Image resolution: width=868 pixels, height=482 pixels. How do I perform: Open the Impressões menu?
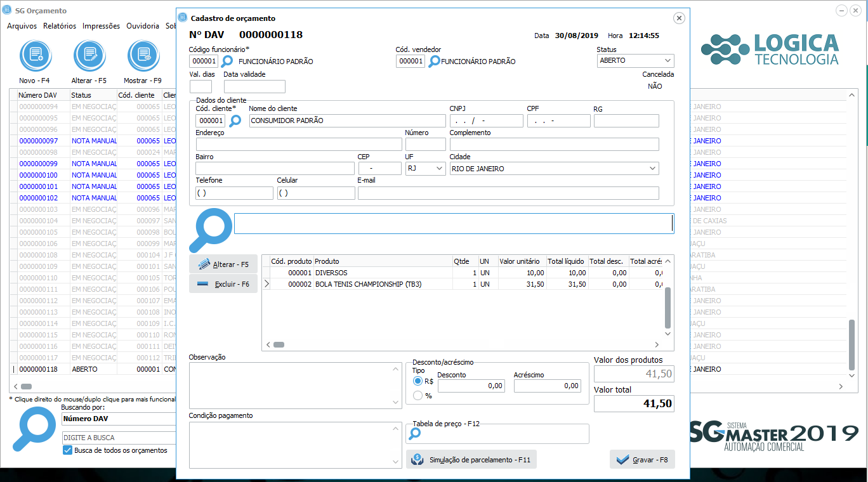click(101, 26)
